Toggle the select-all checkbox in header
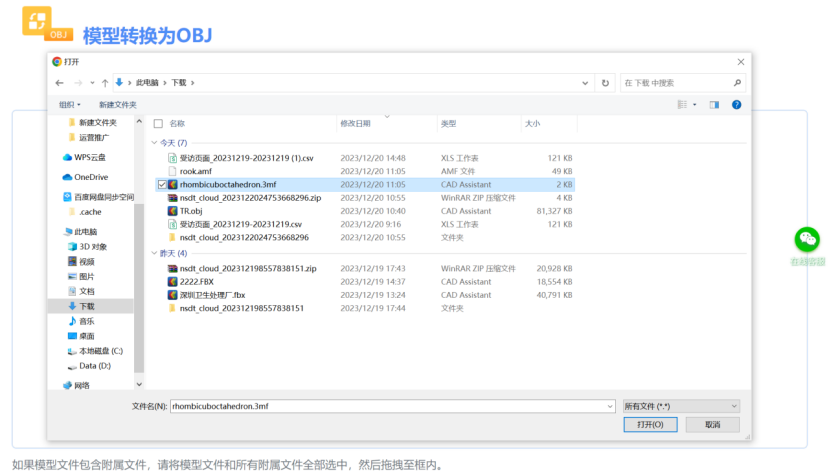This screenshot has height=475, width=830. [x=158, y=123]
